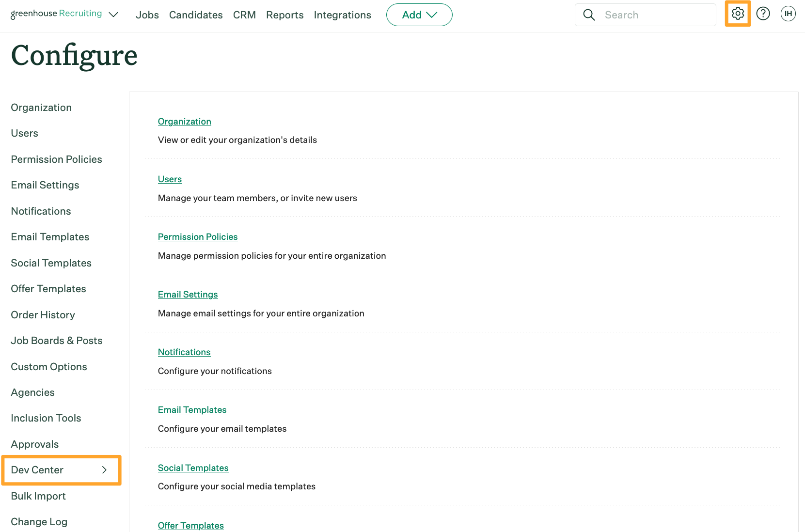Open the IH user avatar menu
Image resolution: width=805 pixels, height=532 pixels.
(788, 14)
